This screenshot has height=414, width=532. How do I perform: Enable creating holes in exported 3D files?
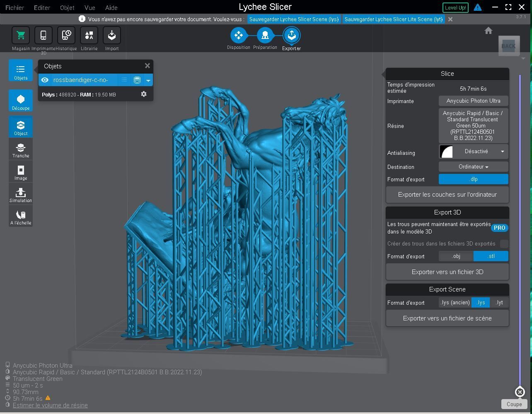(x=504, y=244)
